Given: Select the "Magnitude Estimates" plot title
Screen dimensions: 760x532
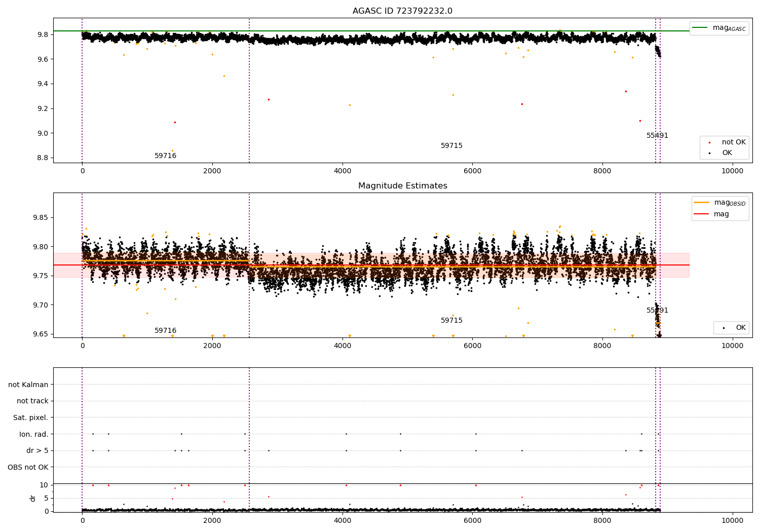Looking at the screenshot, I should [x=402, y=186].
